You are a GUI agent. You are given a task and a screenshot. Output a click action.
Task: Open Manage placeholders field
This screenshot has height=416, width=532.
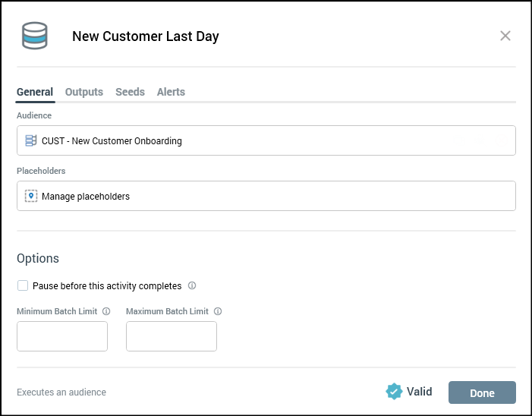(x=266, y=196)
